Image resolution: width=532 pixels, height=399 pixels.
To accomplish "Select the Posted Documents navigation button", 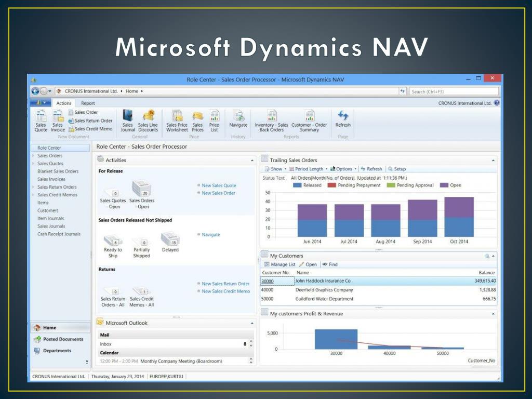I will [x=60, y=339].
